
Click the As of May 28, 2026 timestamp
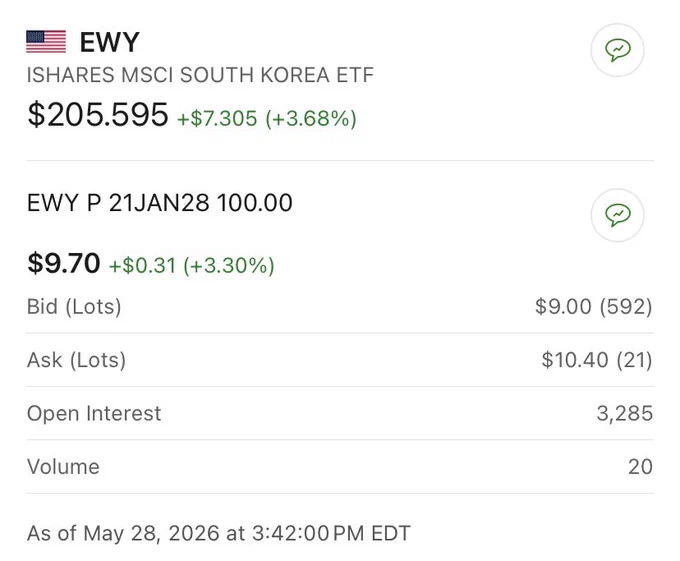(219, 533)
